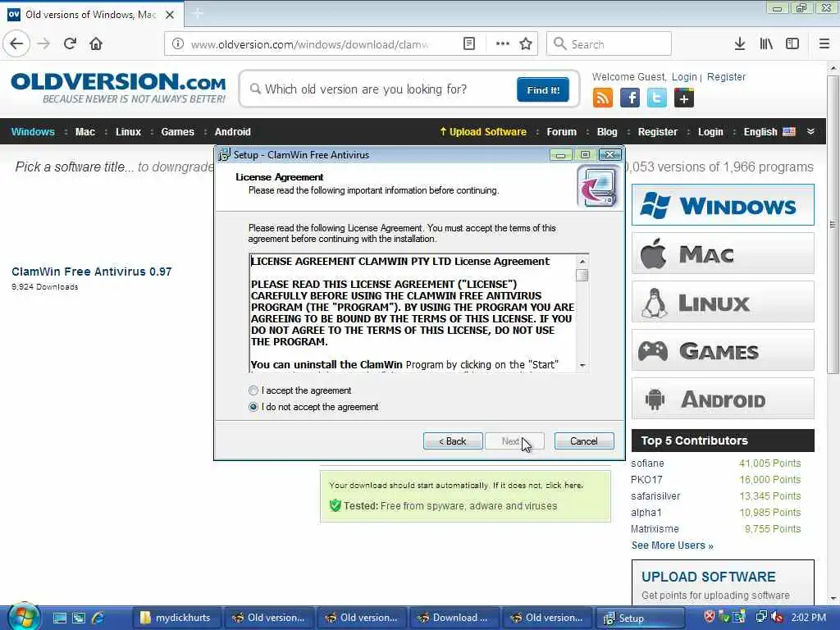Open mydickhurts folder in taskbar
This screenshot has height=630, width=840.
coord(176,618)
